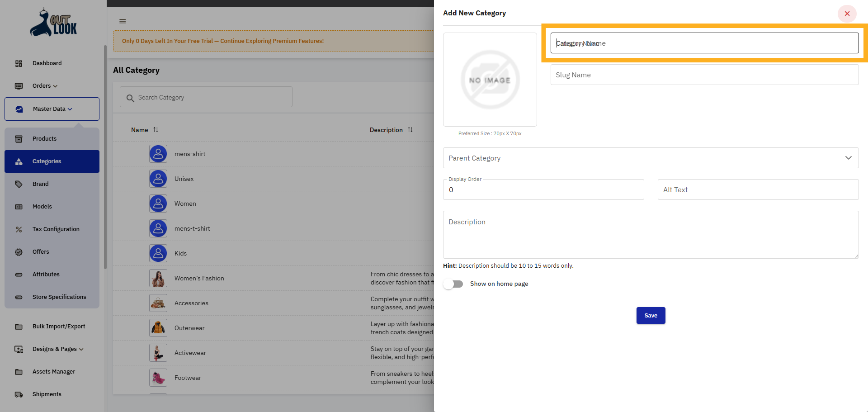This screenshot has width=868, height=412.
Task: Collapse the Designs & Pages section
Action: tap(81, 349)
